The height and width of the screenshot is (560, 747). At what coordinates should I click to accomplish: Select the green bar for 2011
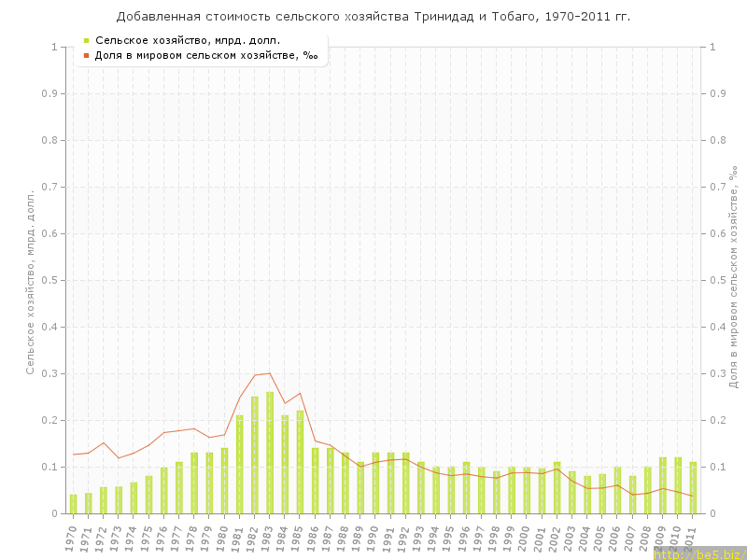point(693,487)
